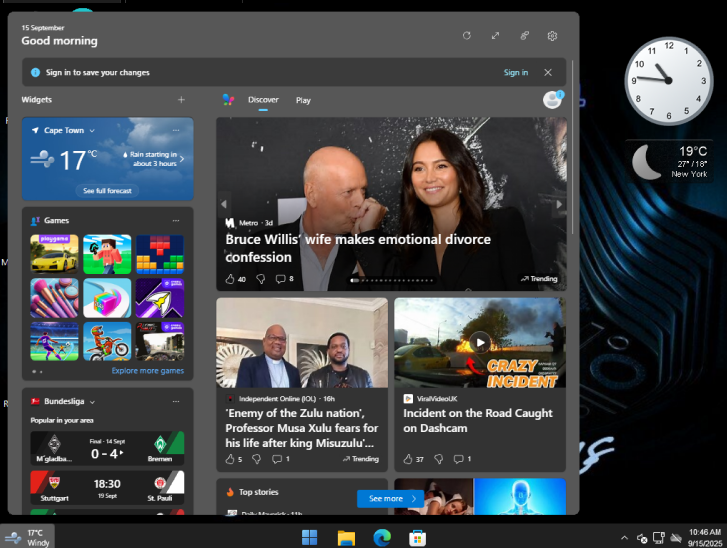Image resolution: width=727 pixels, height=548 pixels.
Task: Like the dashcam incident video
Action: (408, 459)
